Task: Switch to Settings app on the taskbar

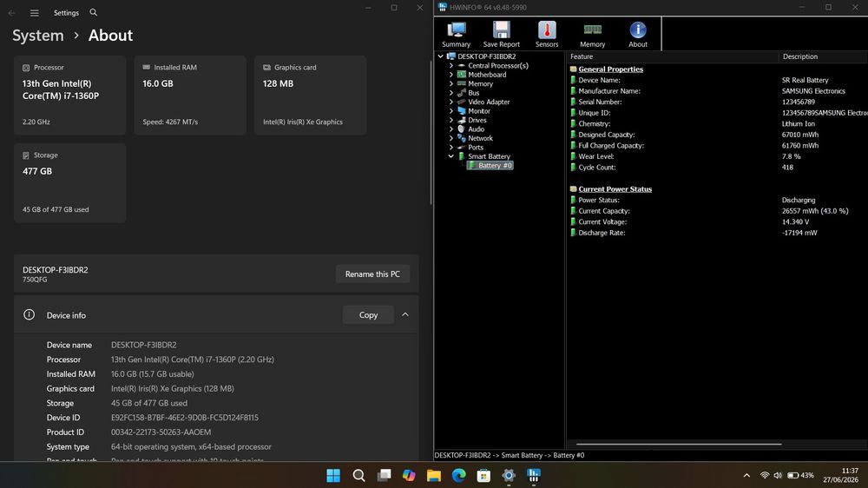Action: coord(508,475)
